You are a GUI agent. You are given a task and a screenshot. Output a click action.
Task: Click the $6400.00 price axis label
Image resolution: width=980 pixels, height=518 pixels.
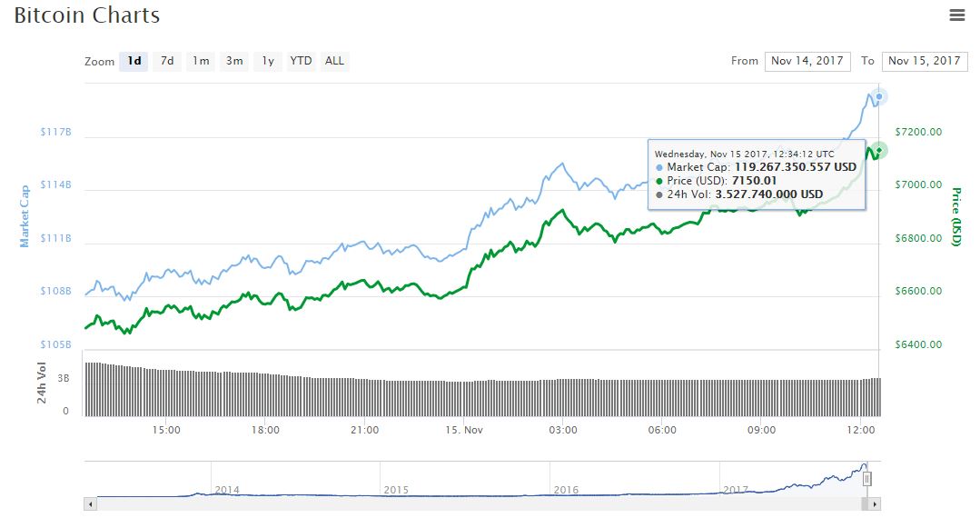[x=918, y=344]
